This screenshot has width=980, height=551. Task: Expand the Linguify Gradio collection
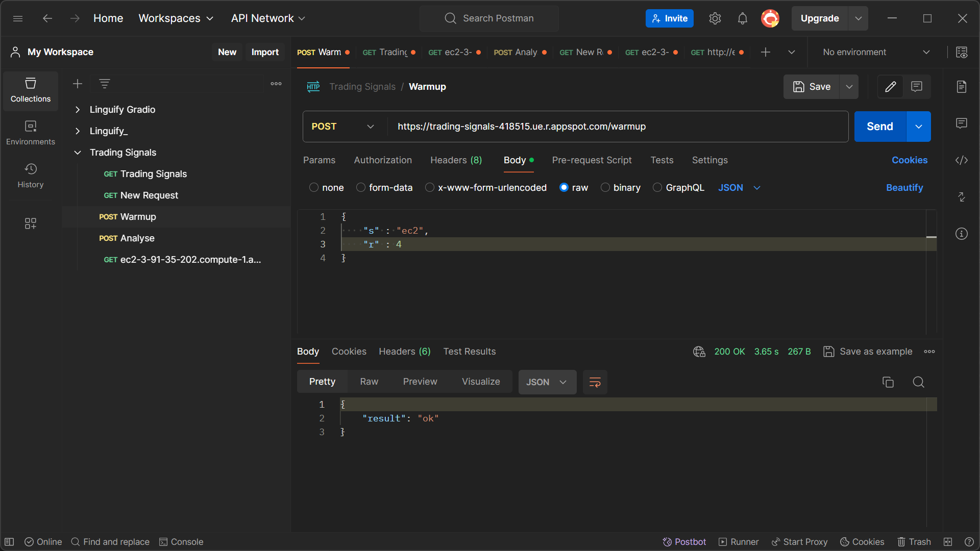point(78,110)
